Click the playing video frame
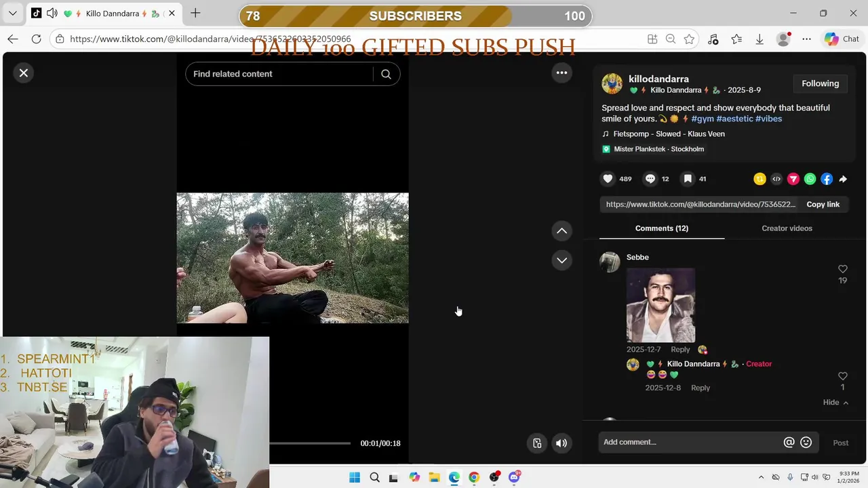This screenshot has height=488, width=868. click(x=292, y=258)
